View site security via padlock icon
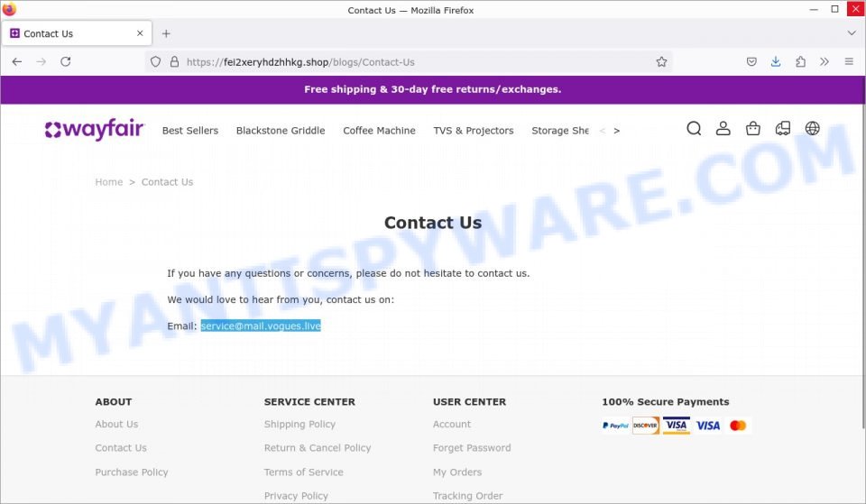 (x=174, y=62)
